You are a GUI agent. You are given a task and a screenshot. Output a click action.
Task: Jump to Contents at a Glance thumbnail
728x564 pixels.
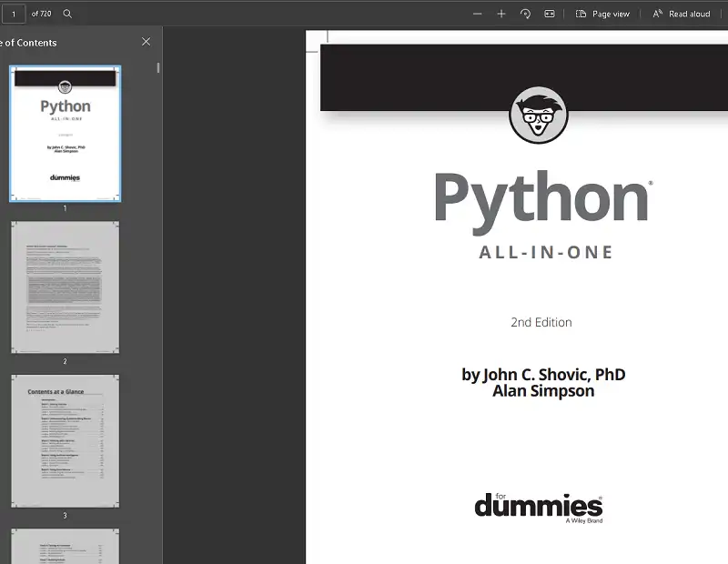pyautogui.click(x=65, y=440)
